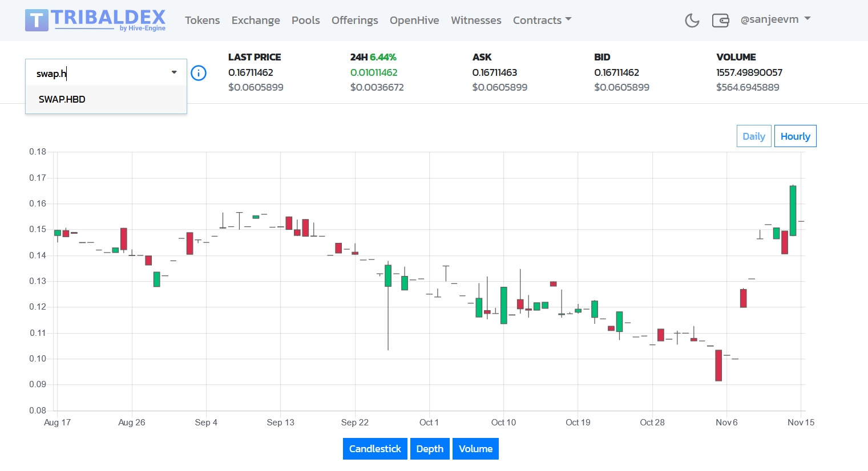
Task: Toggle dark mode moon icon
Action: [692, 21]
